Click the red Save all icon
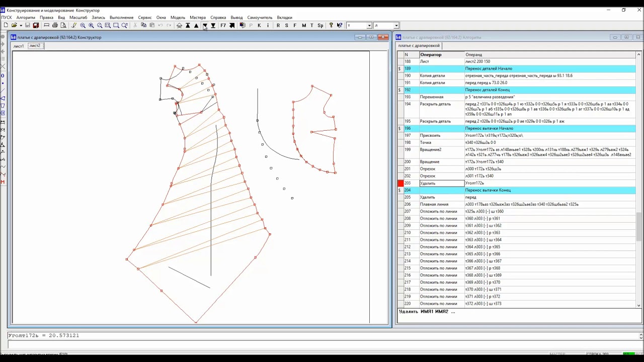Image resolution: width=644 pixels, height=362 pixels. (x=36, y=25)
